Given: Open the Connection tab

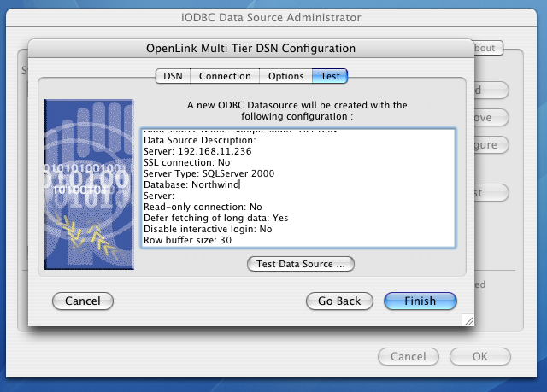Looking at the screenshot, I should tap(225, 76).
